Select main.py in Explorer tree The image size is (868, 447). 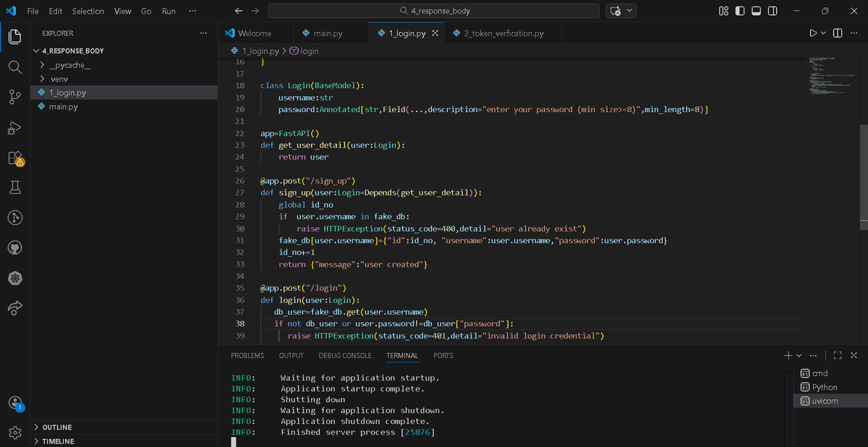coord(124,106)
